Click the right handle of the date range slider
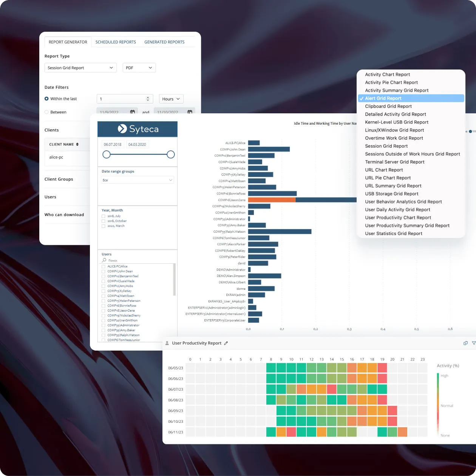 171,154
